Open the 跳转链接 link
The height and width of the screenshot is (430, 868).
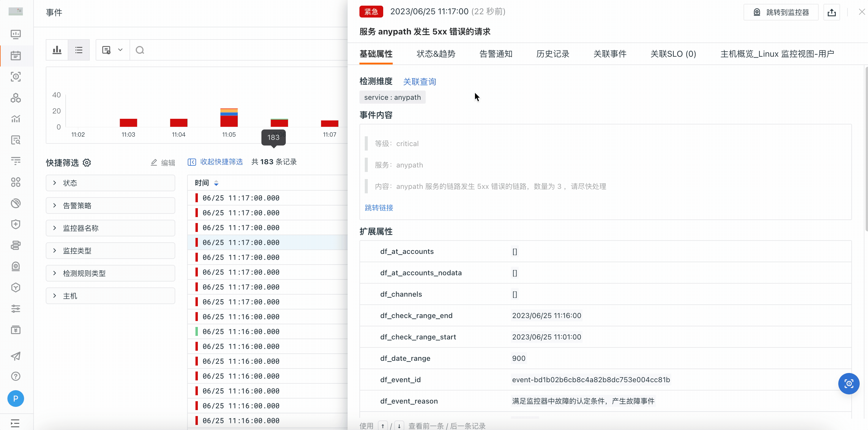tap(379, 208)
